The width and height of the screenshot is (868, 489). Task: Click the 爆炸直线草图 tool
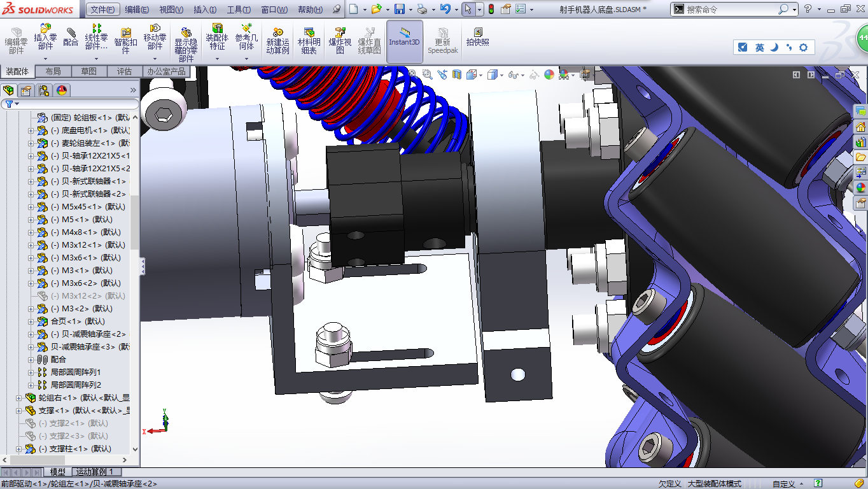(369, 41)
